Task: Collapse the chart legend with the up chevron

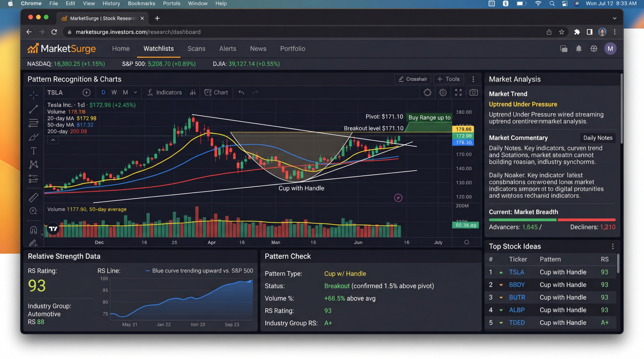Action: (53, 140)
